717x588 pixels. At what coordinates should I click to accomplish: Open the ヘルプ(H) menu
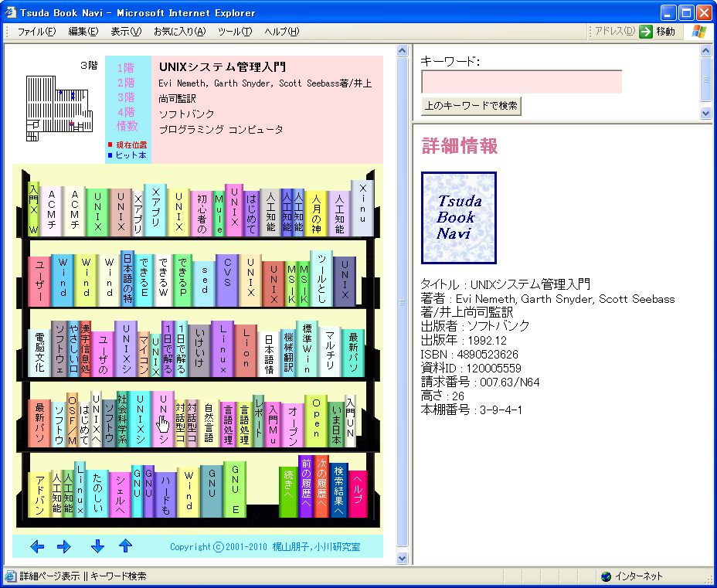click(282, 32)
